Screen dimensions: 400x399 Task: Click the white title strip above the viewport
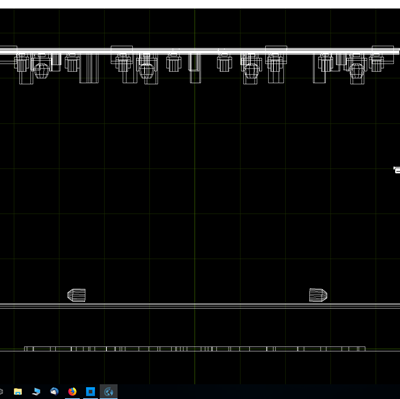click(200, 4)
